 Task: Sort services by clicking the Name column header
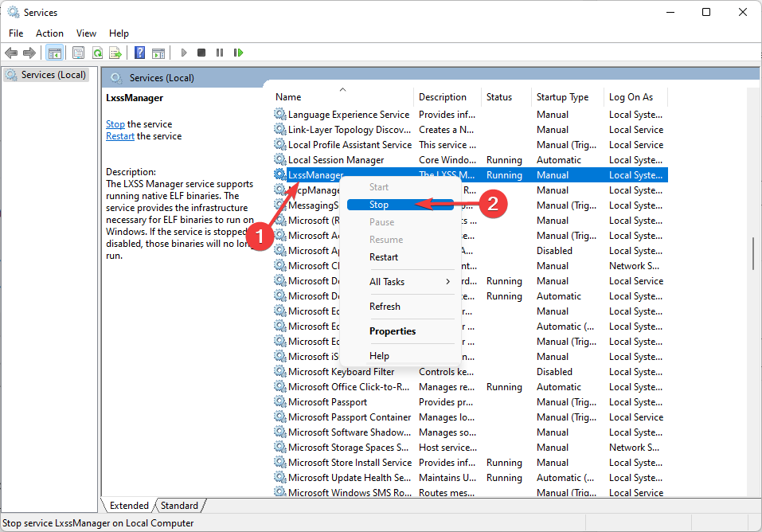288,96
